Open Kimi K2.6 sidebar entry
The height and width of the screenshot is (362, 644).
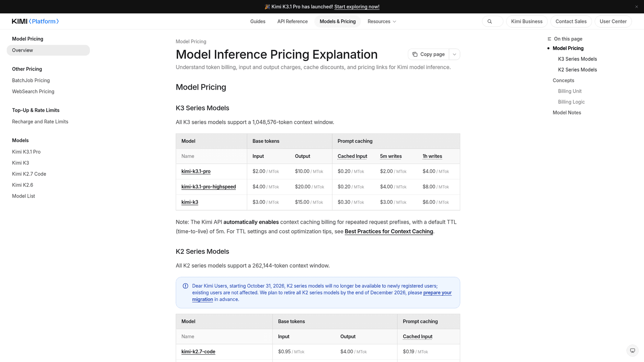[x=23, y=185]
